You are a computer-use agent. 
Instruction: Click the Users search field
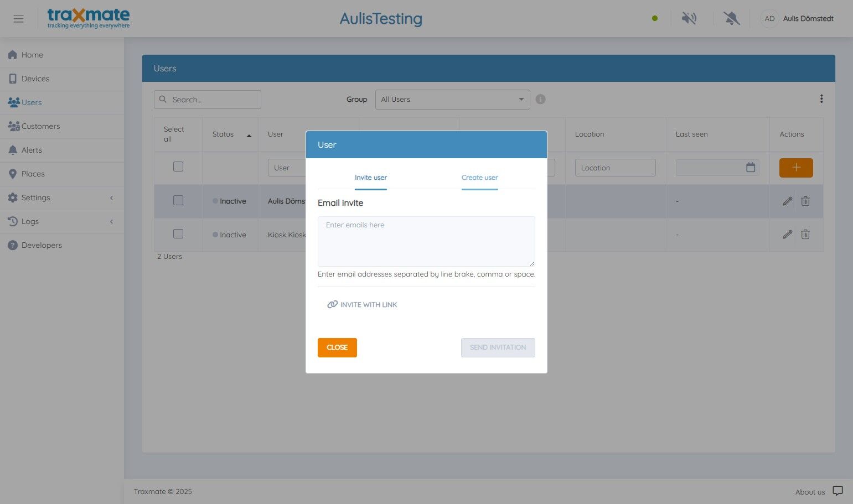(x=208, y=100)
